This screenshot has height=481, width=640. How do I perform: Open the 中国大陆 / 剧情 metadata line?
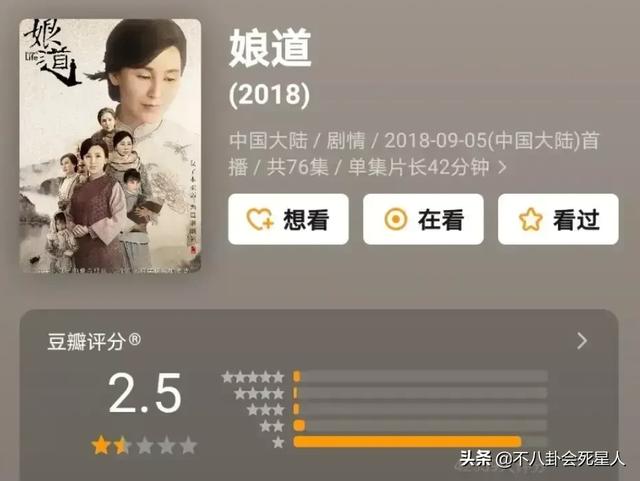pyautogui.click(x=413, y=154)
